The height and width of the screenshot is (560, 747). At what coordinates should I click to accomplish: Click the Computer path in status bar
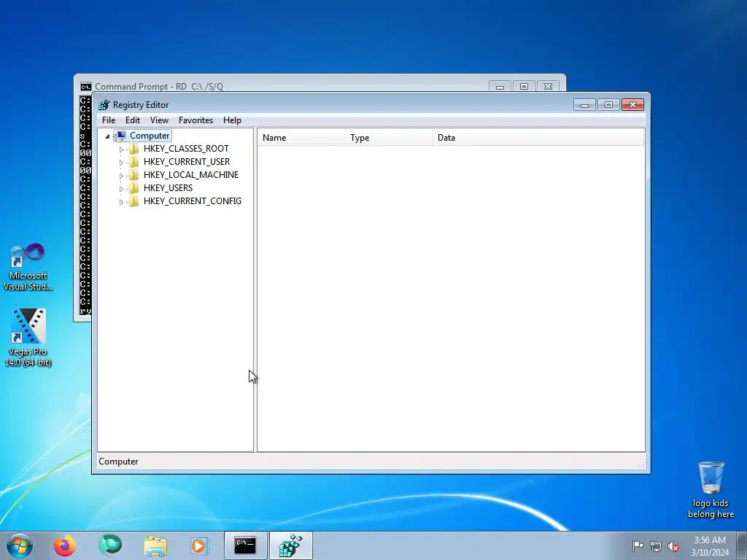[x=118, y=462]
